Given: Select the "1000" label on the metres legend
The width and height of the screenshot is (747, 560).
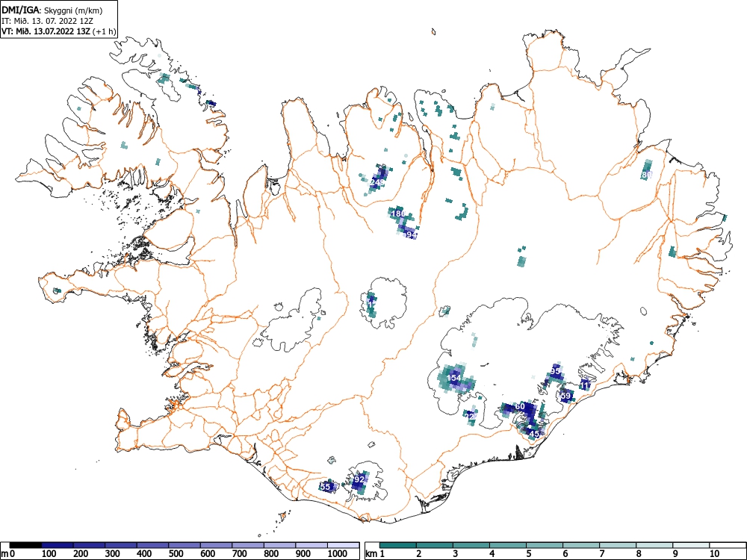Looking at the screenshot, I should point(338,554).
